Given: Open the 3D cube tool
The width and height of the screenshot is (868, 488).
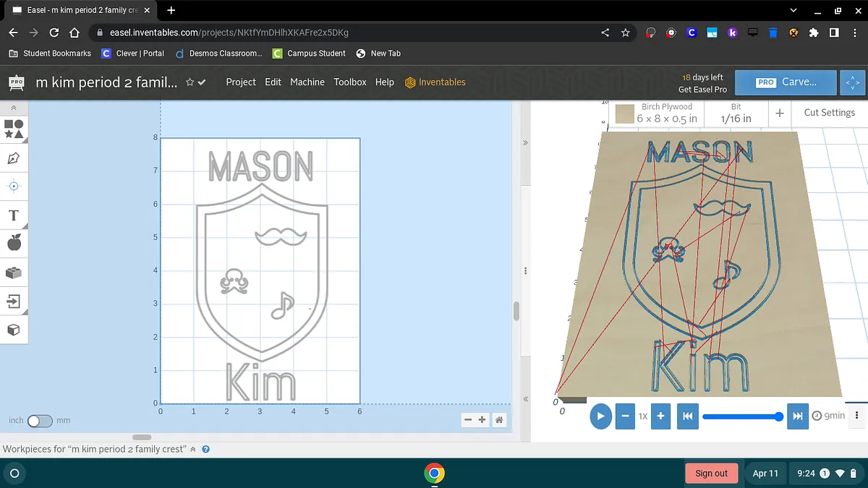Looking at the screenshot, I should (14, 330).
